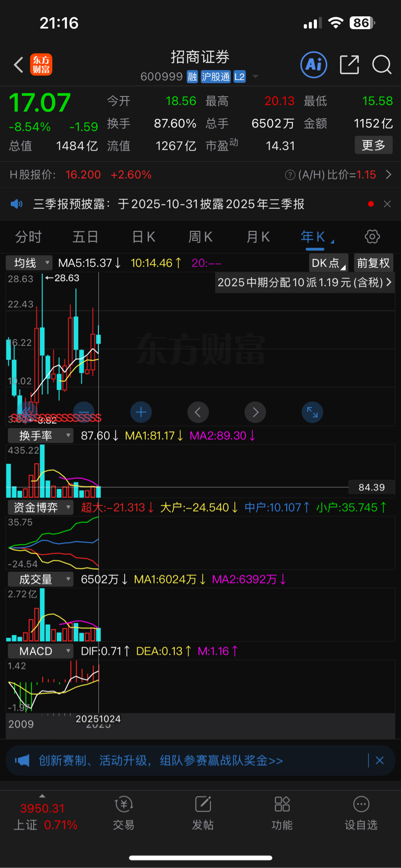Tap the 换手 87.60% value

(x=175, y=124)
